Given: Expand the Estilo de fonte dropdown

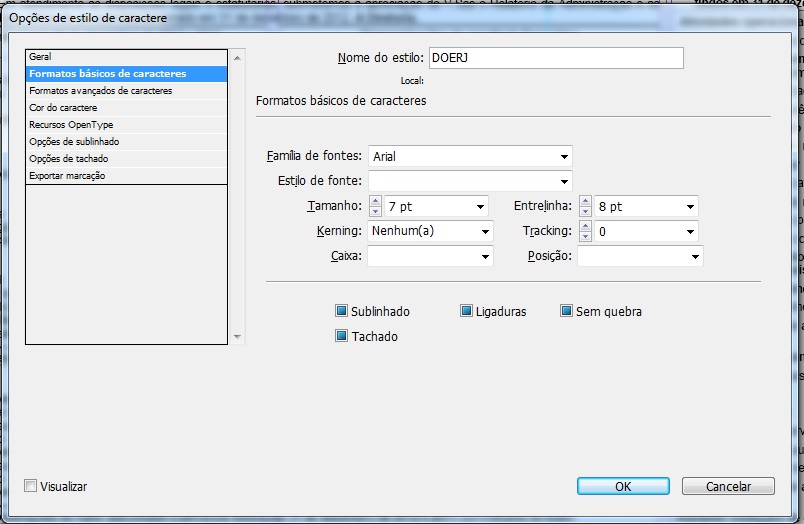Looking at the screenshot, I should 565,182.
